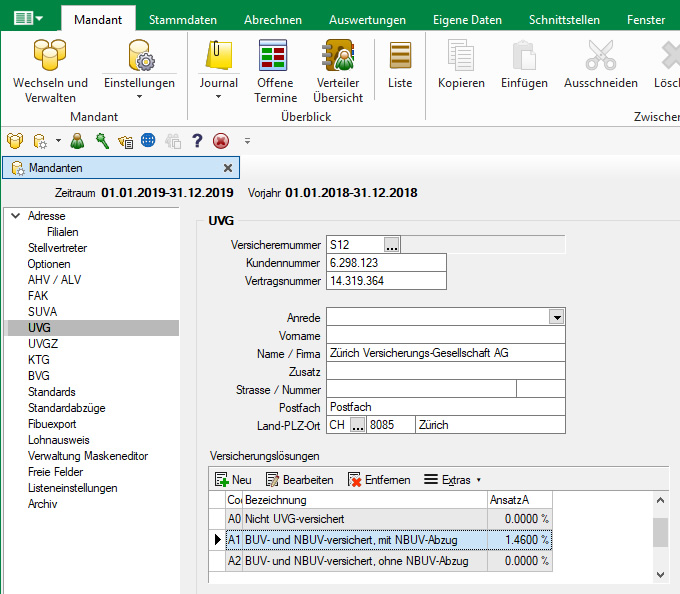Click the red circle X icon in toolbar

pyautogui.click(x=220, y=141)
